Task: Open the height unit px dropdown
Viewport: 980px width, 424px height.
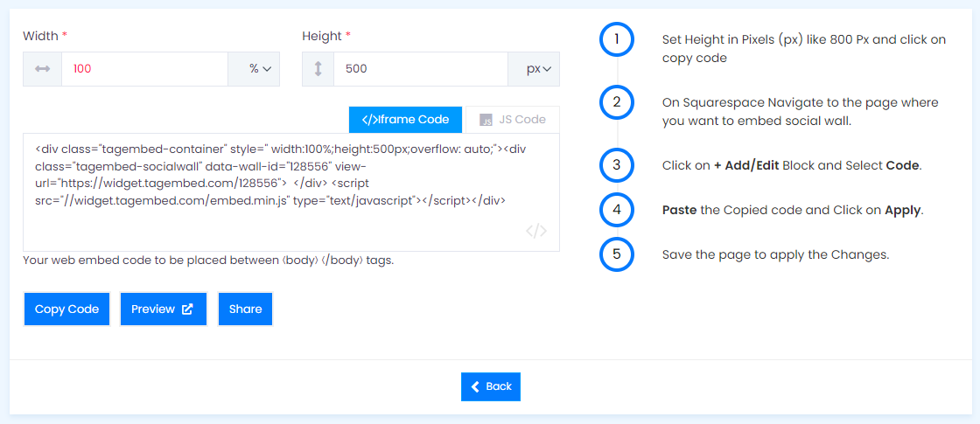Action: [x=534, y=69]
